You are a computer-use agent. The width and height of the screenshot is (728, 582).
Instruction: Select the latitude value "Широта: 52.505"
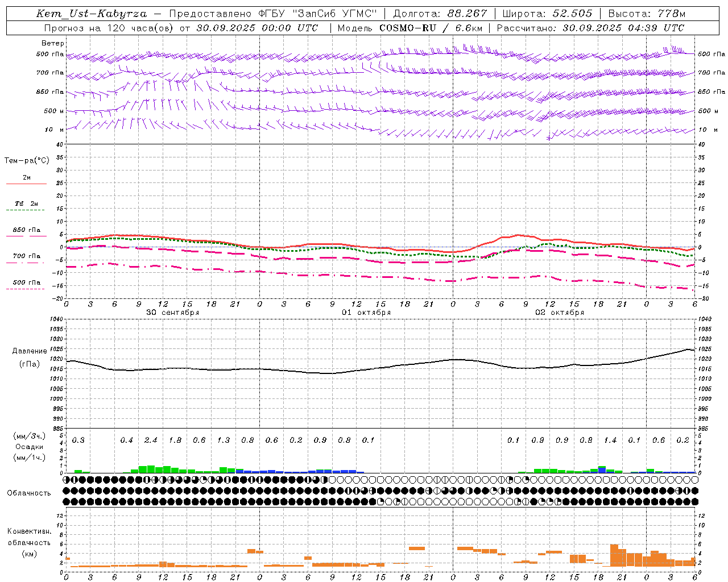point(547,14)
